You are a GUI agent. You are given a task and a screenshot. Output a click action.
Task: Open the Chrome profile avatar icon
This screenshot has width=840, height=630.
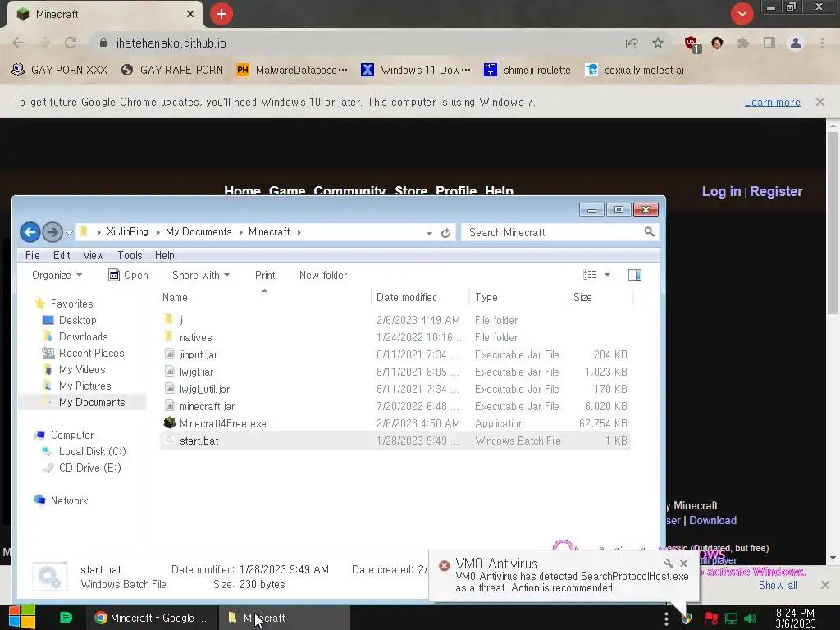pyautogui.click(x=796, y=43)
